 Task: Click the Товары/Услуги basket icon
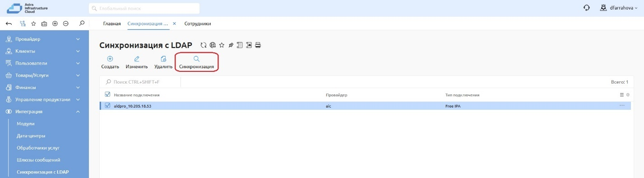tap(9, 75)
